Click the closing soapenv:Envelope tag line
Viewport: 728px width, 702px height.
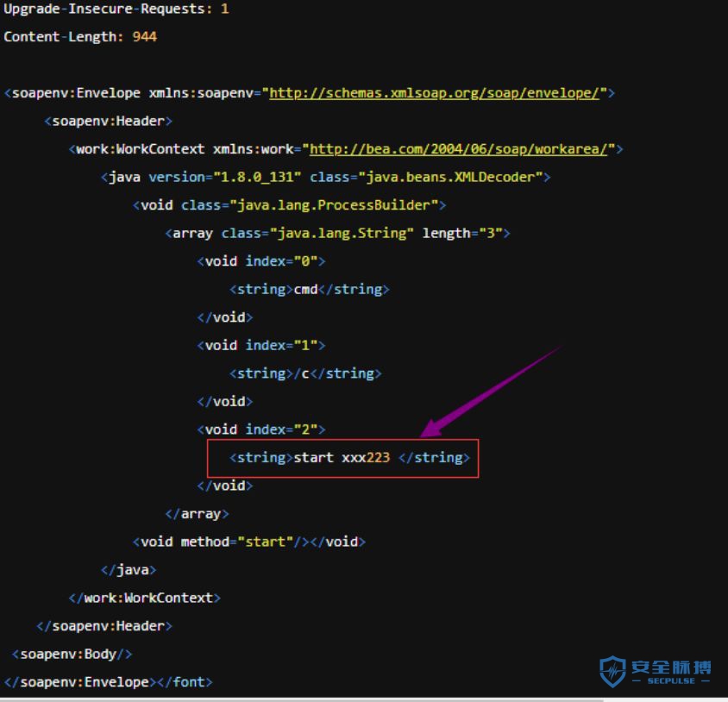(x=108, y=682)
